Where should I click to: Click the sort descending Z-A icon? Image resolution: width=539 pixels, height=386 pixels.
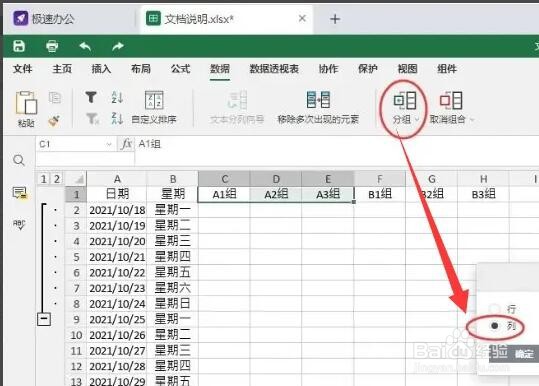(x=117, y=119)
